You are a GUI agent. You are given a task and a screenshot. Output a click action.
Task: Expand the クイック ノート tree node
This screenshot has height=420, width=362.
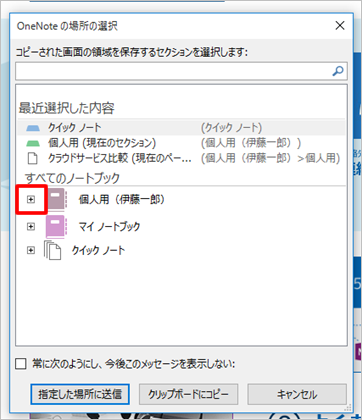tap(31, 250)
